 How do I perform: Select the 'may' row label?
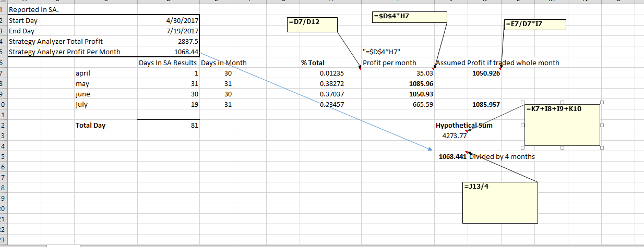tap(82, 84)
